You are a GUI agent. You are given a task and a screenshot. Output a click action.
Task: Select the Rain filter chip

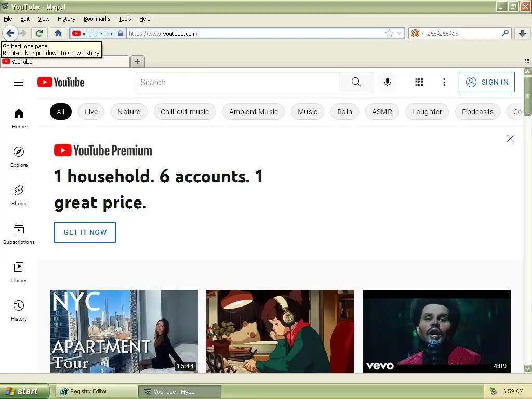tap(344, 112)
